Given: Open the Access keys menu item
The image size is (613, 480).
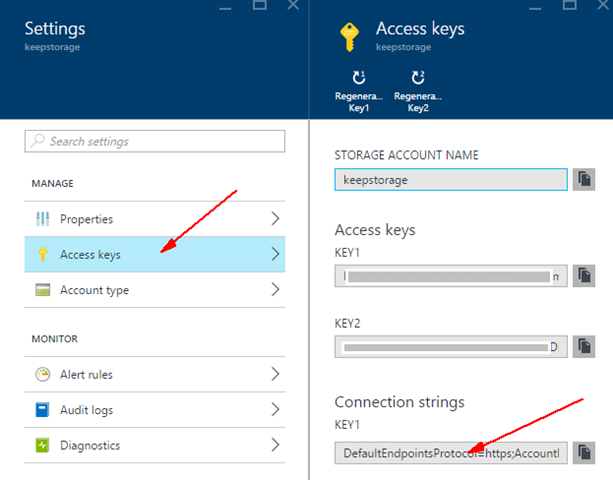Looking at the screenshot, I should [x=90, y=255].
